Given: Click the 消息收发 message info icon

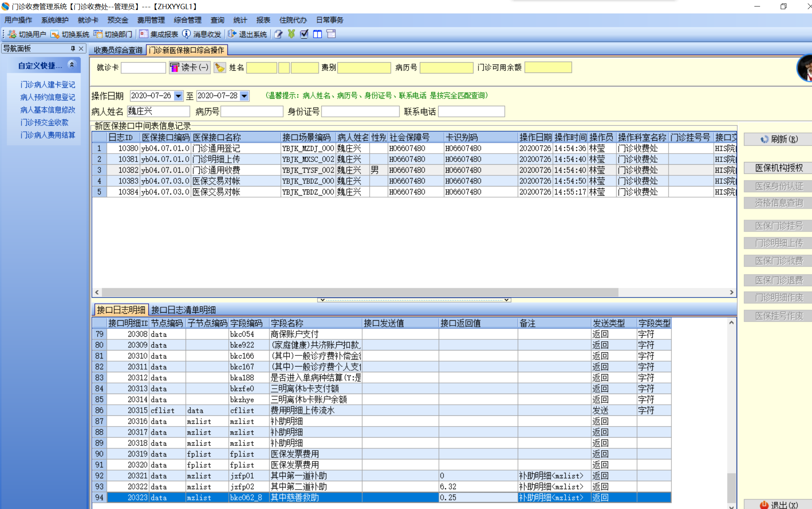Looking at the screenshot, I should (186, 34).
